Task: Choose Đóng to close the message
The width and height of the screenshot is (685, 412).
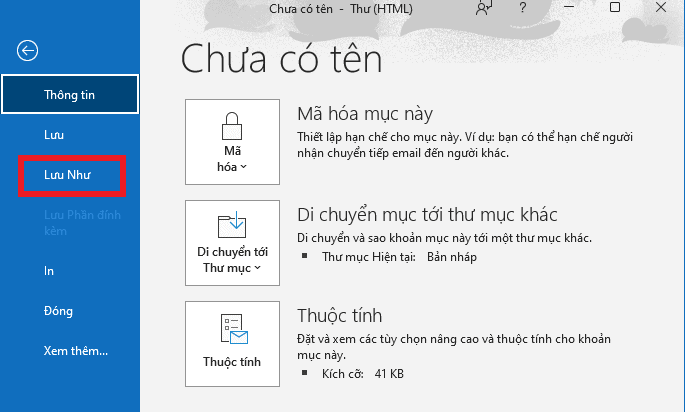Action: pyautogui.click(x=58, y=311)
